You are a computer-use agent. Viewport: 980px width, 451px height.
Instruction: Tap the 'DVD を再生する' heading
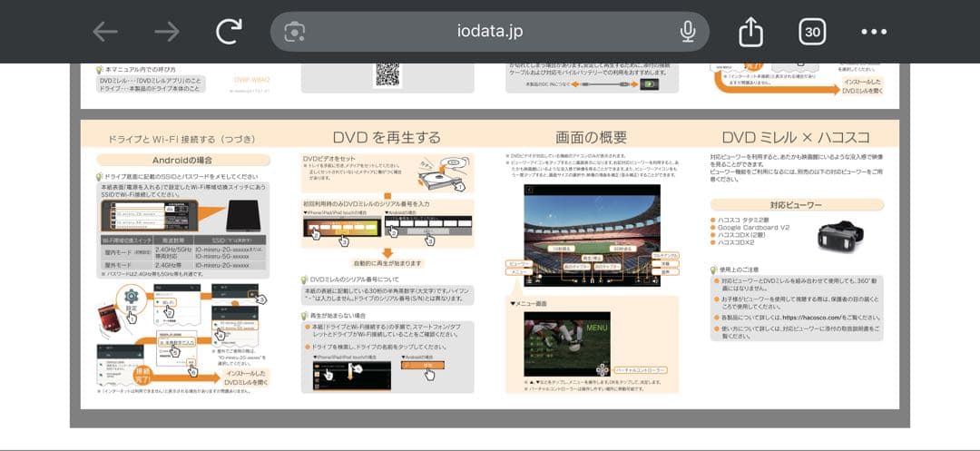coord(387,137)
